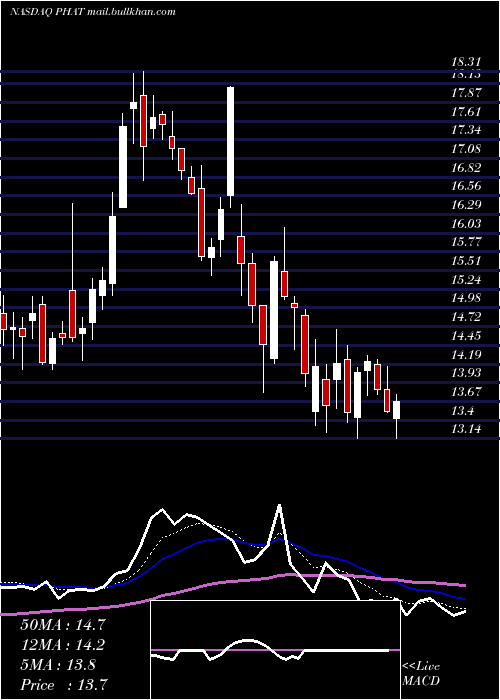
Task: Click the 15.24 price axis label
Action: pos(466,280)
